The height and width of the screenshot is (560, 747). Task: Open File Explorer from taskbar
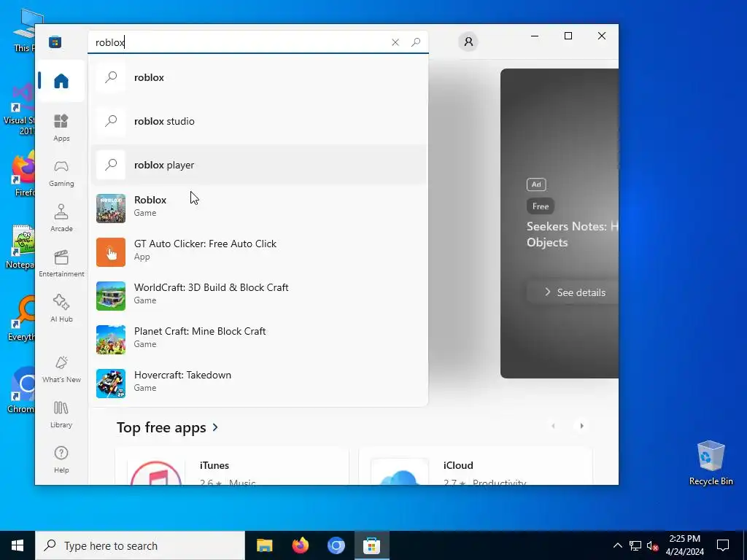coord(264,545)
